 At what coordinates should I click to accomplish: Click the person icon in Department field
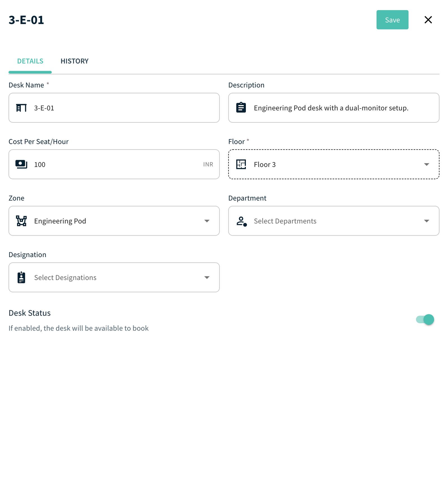click(242, 221)
